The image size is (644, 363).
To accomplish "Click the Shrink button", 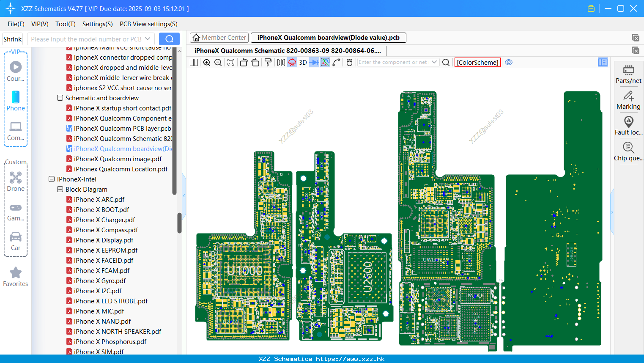I will (12, 39).
